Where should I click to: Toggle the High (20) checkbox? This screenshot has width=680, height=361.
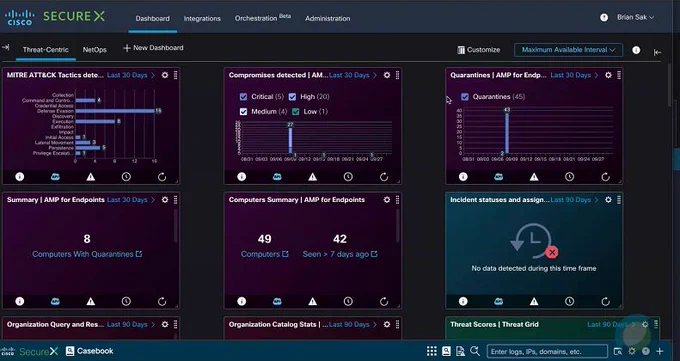pyautogui.click(x=292, y=96)
